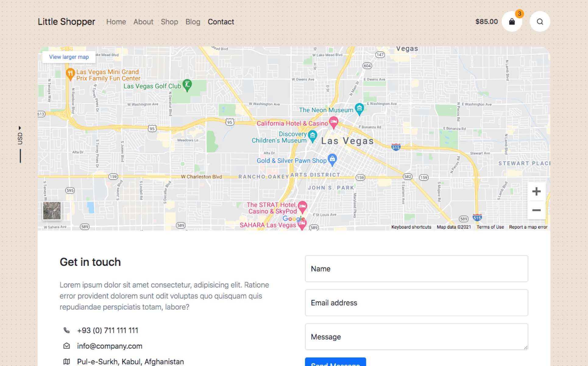588x366 pixels.
Task: Switch to satellite view thumbnail
Action: (x=52, y=210)
